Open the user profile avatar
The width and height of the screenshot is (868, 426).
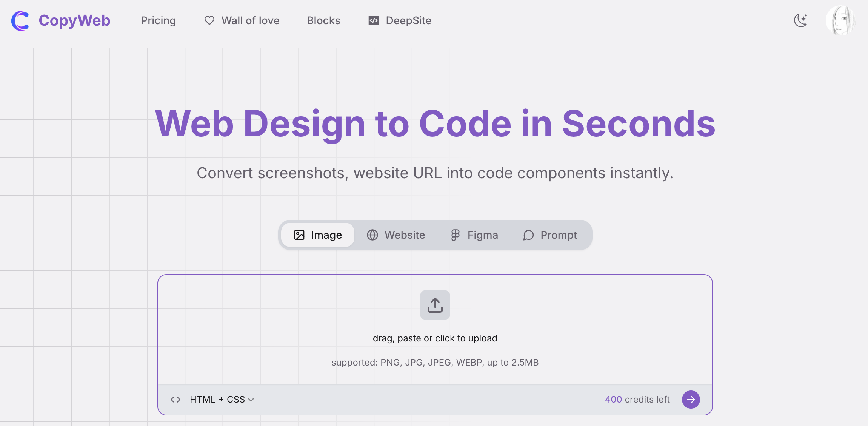pos(840,20)
